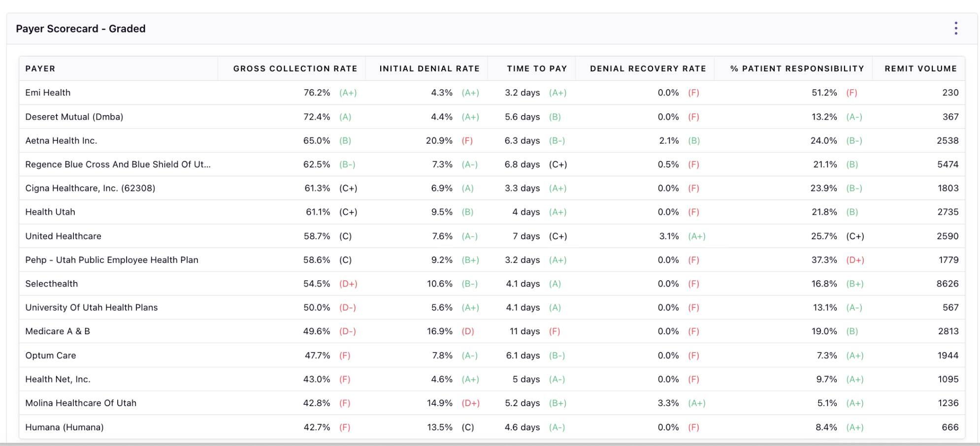
Task: Click Humana's 42.7% gross collection rate
Action: (x=317, y=427)
